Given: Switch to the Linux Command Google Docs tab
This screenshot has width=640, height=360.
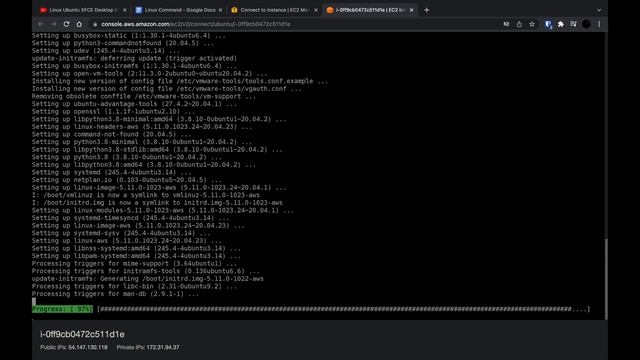Looking at the screenshot, I should [176, 10].
